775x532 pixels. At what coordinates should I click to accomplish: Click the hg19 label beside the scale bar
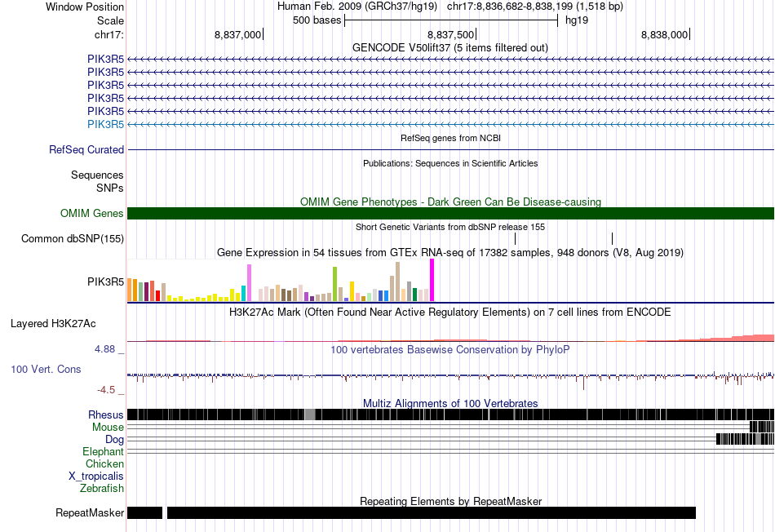pos(577,20)
